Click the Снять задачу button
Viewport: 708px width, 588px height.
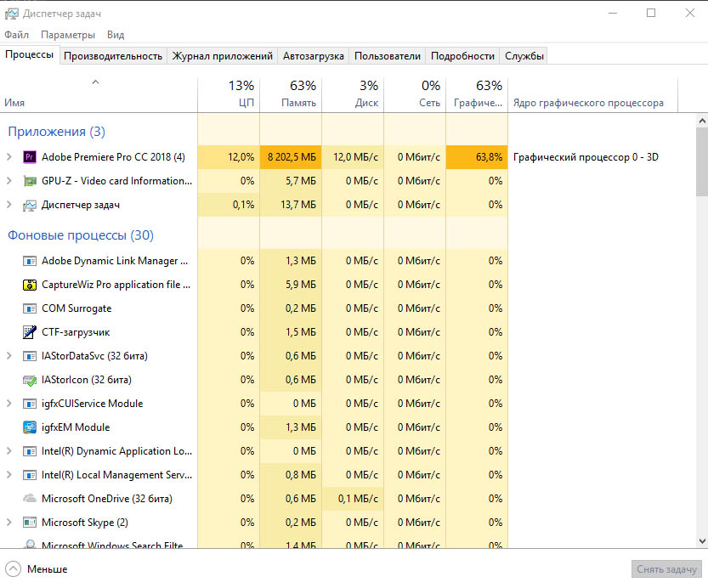coord(667,569)
